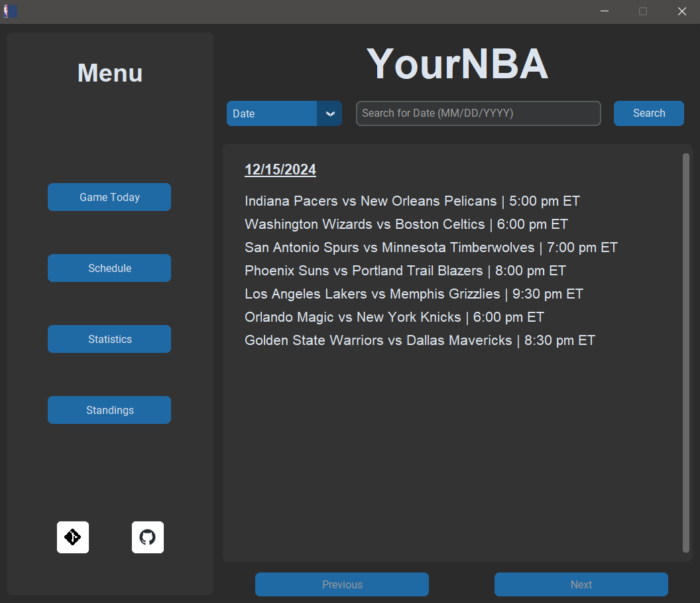Screen dimensions: 700x603
Task: Click the YourNBA title heading
Action: tap(457, 64)
